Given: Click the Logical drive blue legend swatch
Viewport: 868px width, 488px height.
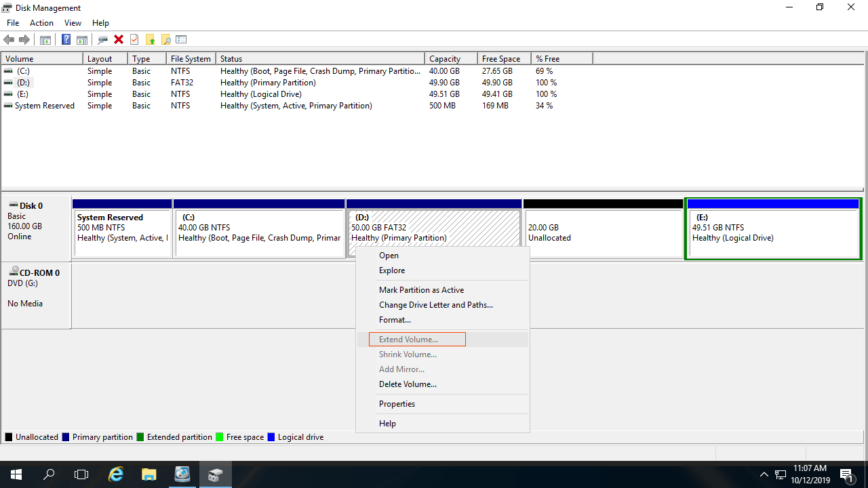Looking at the screenshot, I should 271,437.
